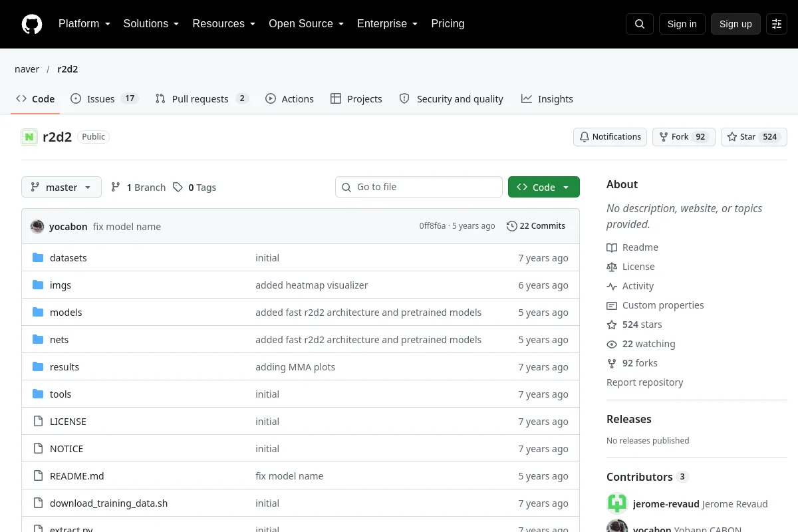
Task: Open the naver owner breadcrumb link
Action: coord(27,69)
